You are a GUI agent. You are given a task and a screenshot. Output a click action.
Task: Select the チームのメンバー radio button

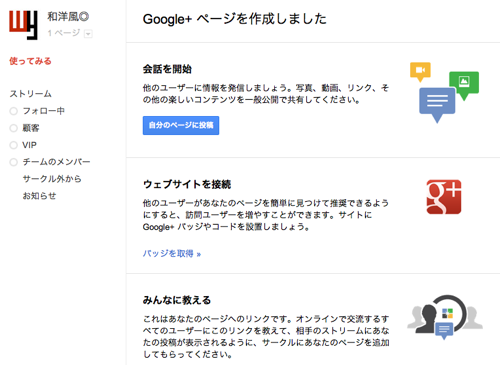pyautogui.click(x=13, y=162)
